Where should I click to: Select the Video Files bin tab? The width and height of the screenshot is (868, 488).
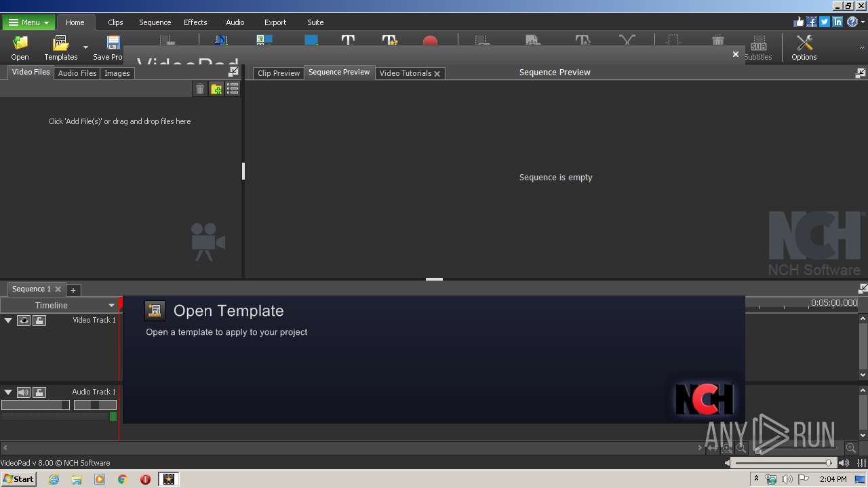point(31,72)
